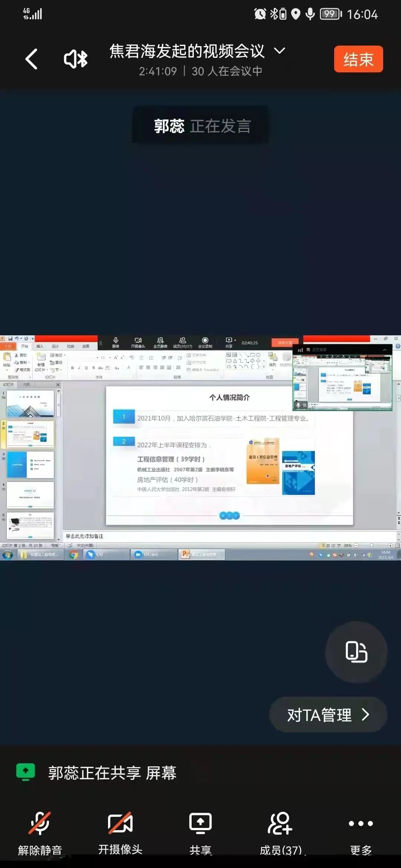Select slide 3 thumbnail in shared panel

30,464
